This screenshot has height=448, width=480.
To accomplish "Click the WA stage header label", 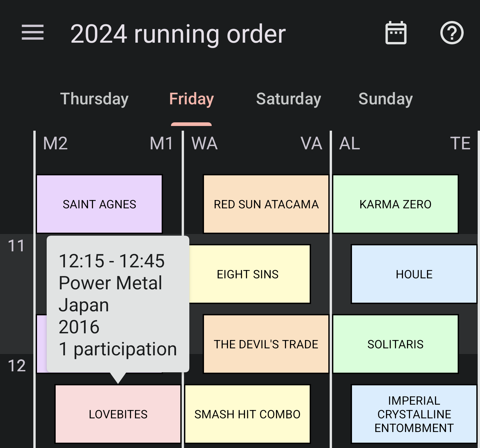I will click(x=204, y=143).
